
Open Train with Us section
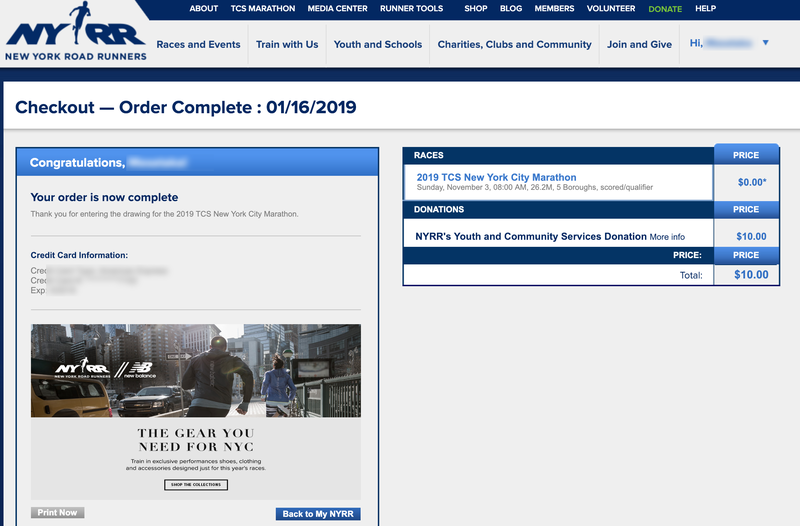point(287,44)
